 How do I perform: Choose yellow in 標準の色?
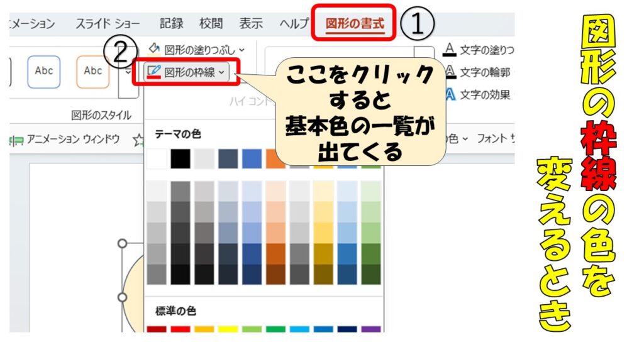coord(228,329)
